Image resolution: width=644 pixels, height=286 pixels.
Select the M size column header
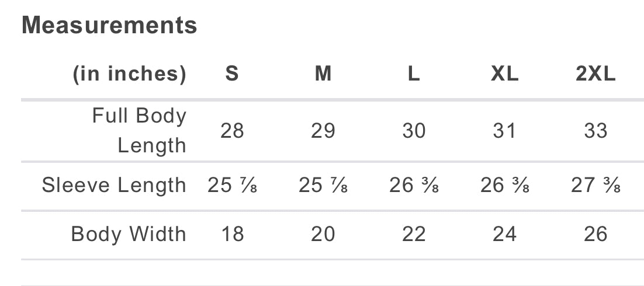(323, 74)
